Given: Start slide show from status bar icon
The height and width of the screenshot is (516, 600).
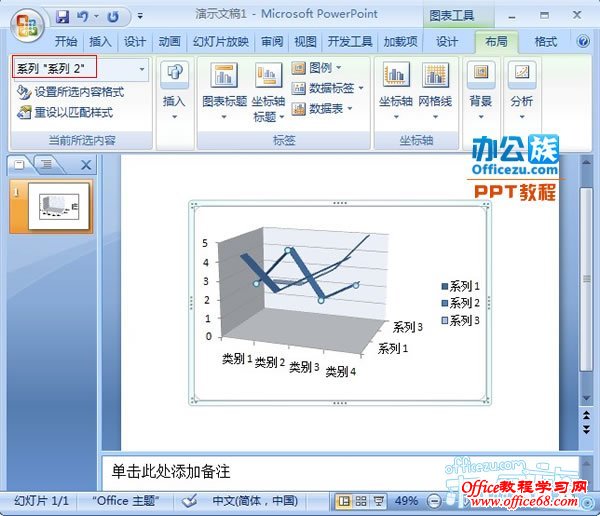Looking at the screenshot, I should pos(378,501).
